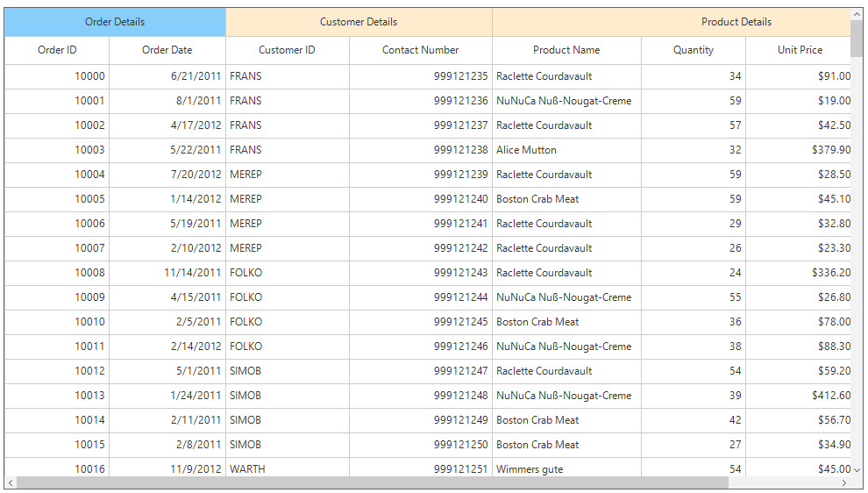The image size is (868, 493).
Task: Click the horizontal scrollbar right arrow
Action: tap(844, 483)
